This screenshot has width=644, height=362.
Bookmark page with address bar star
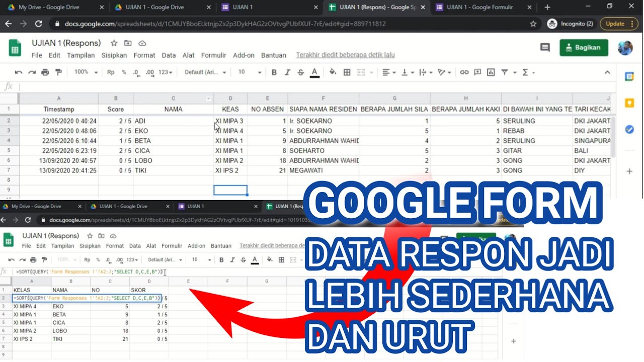[x=533, y=24]
